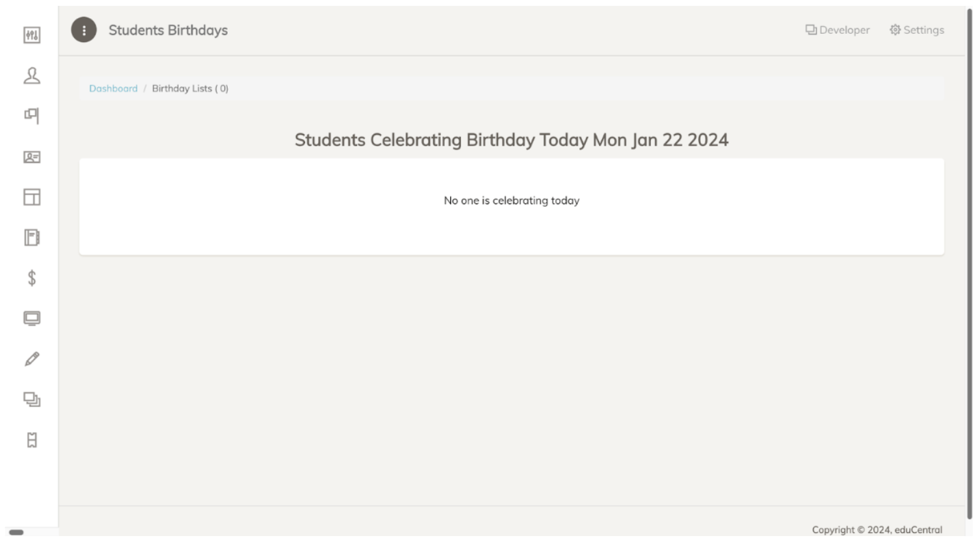The image size is (980, 540).
Task: Select the flag icon in the sidebar
Action: tap(32, 116)
